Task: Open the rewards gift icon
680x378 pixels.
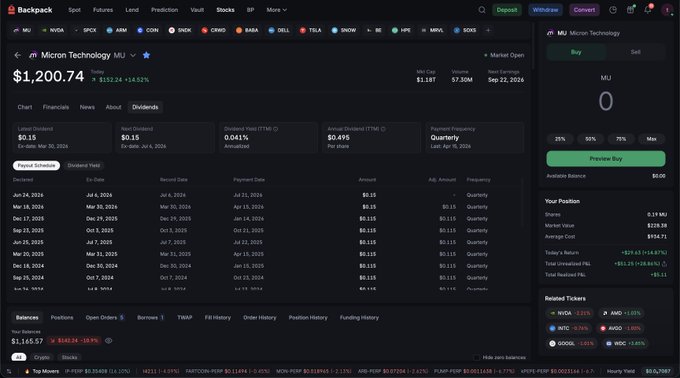Action: click(x=630, y=10)
